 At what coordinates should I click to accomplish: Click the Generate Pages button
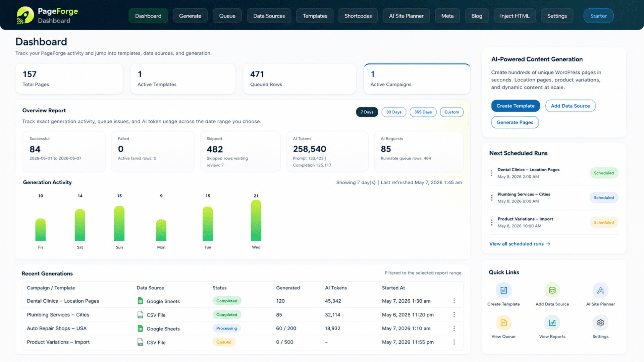[x=515, y=122]
